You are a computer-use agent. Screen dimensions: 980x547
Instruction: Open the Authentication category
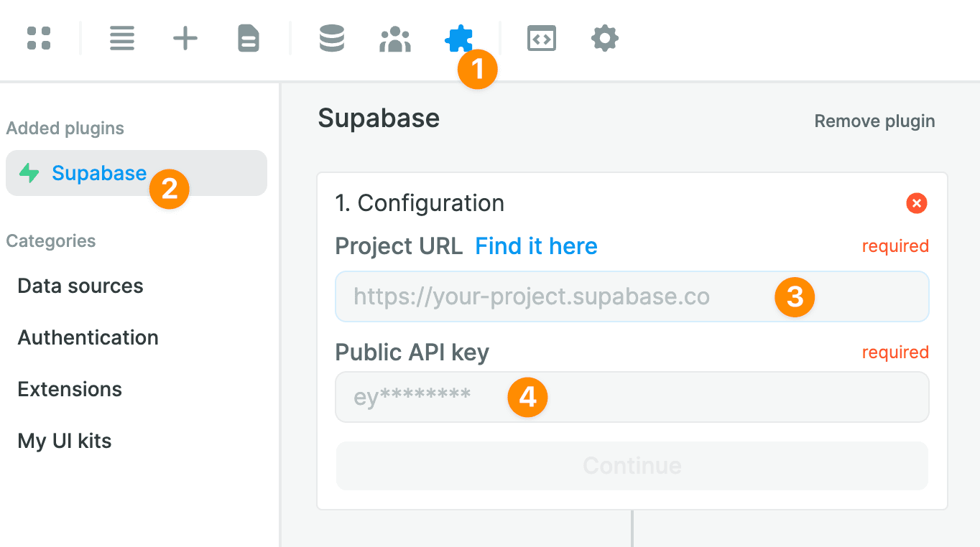click(x=88, y=337)
